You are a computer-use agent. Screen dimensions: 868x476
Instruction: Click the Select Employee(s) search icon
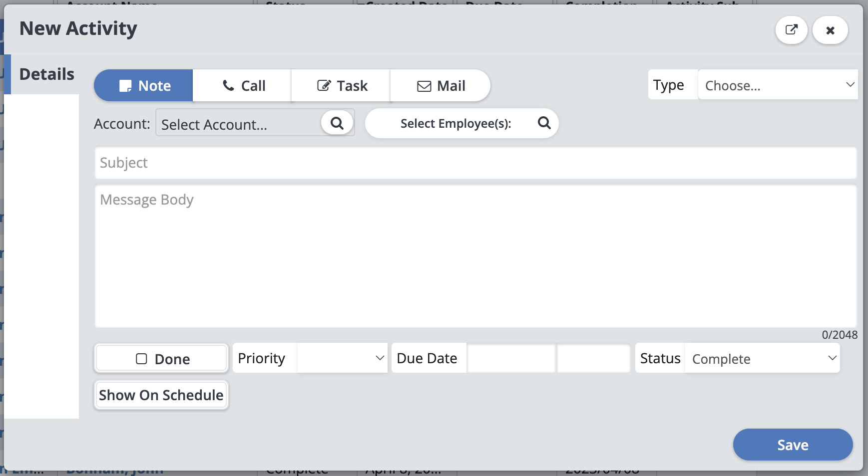tap(544, 123)
